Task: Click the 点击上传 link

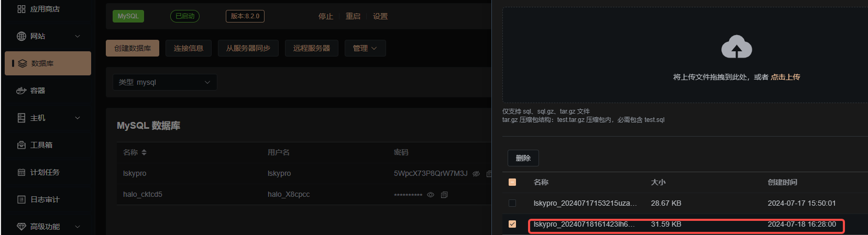Action: coord(785,77)
